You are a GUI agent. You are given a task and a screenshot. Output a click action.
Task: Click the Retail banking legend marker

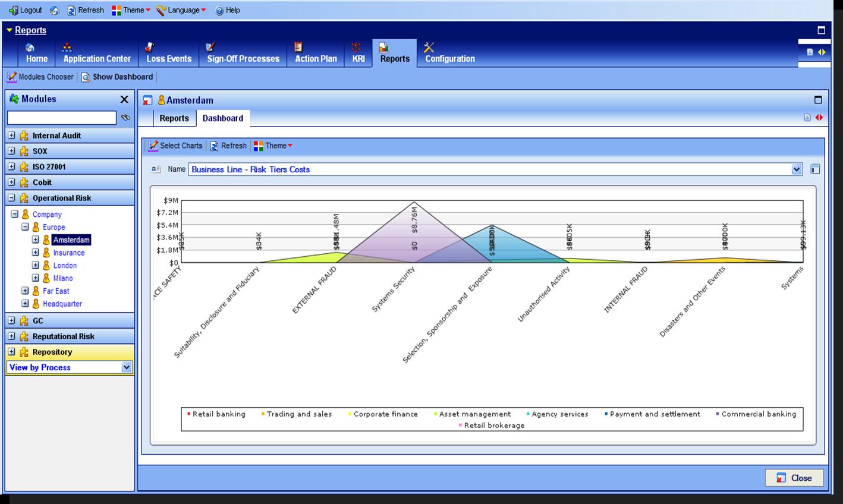coord(188,414)
